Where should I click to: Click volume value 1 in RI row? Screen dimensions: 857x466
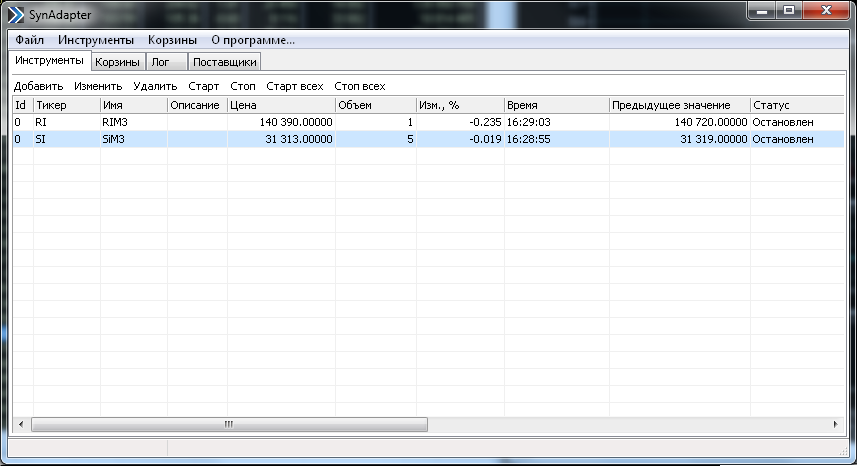376,122
